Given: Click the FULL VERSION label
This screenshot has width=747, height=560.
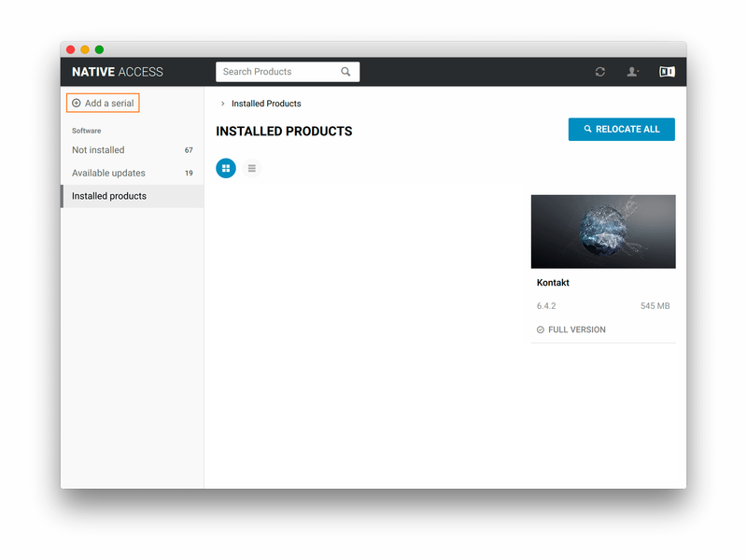Looking at the screenshot, I should (576, 329).
